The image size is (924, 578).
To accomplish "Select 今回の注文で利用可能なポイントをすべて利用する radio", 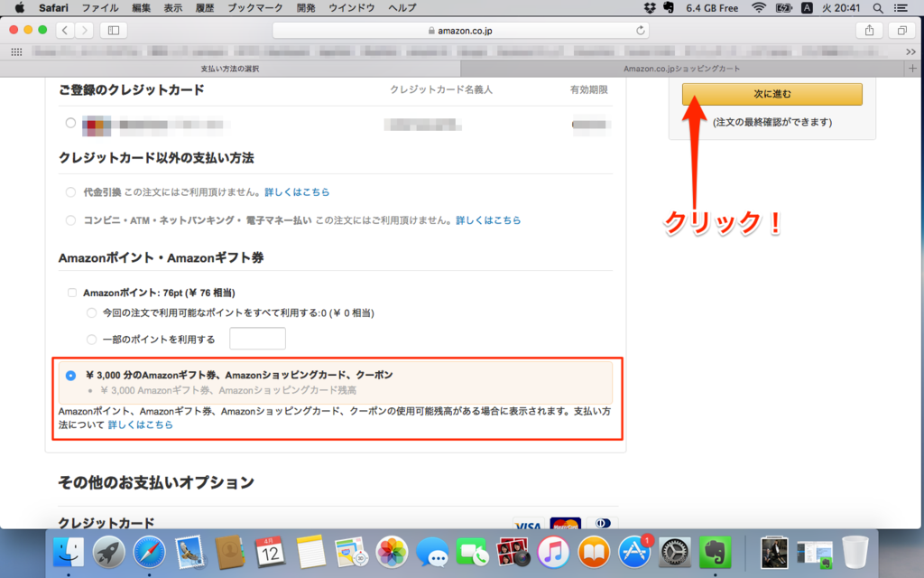I will 91,313.
